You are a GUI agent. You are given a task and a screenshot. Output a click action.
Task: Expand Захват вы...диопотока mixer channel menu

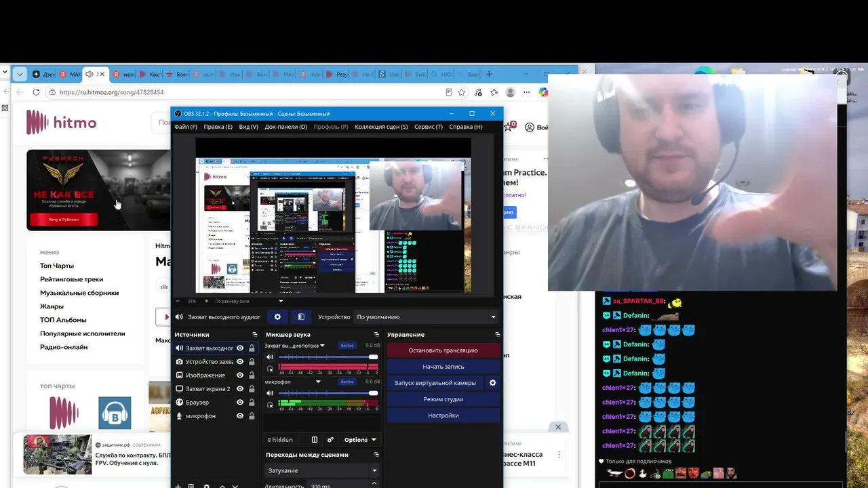click(x=322, y=346)
